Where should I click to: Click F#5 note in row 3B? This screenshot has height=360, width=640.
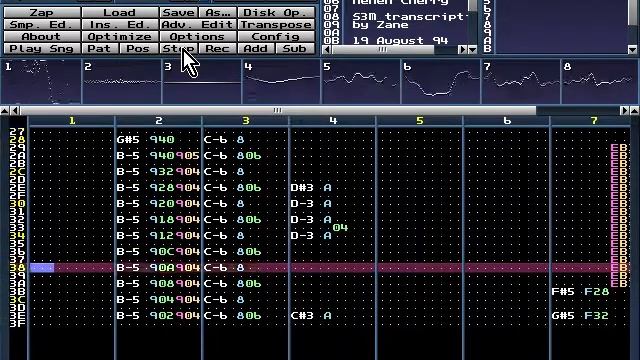tap(563, 291)
